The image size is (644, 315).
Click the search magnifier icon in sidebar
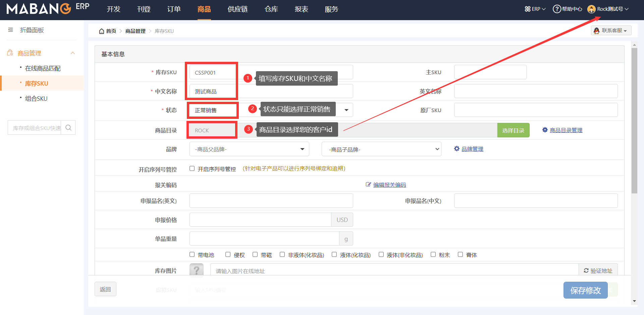pos(68,128)
